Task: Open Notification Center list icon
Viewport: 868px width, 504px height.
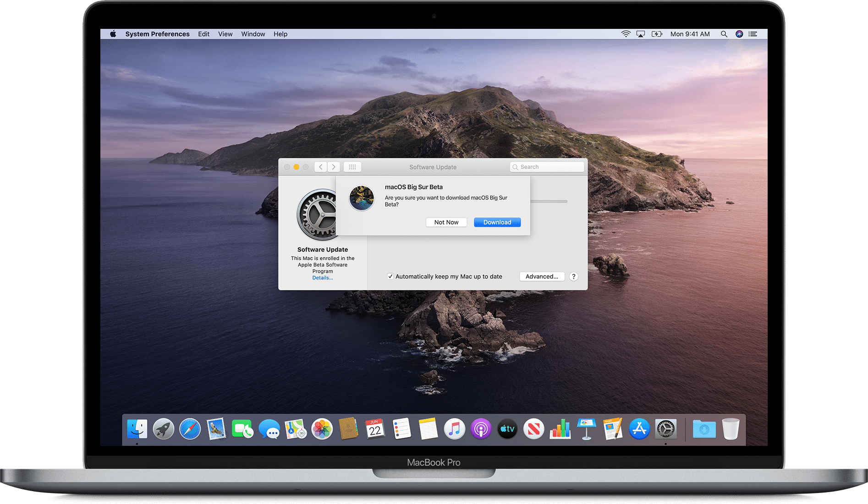Action: 753,34
